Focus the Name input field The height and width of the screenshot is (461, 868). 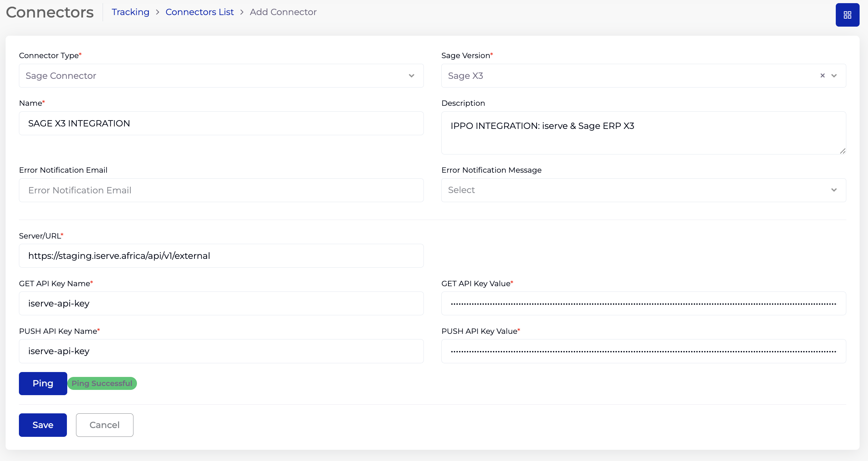(221, 123)
